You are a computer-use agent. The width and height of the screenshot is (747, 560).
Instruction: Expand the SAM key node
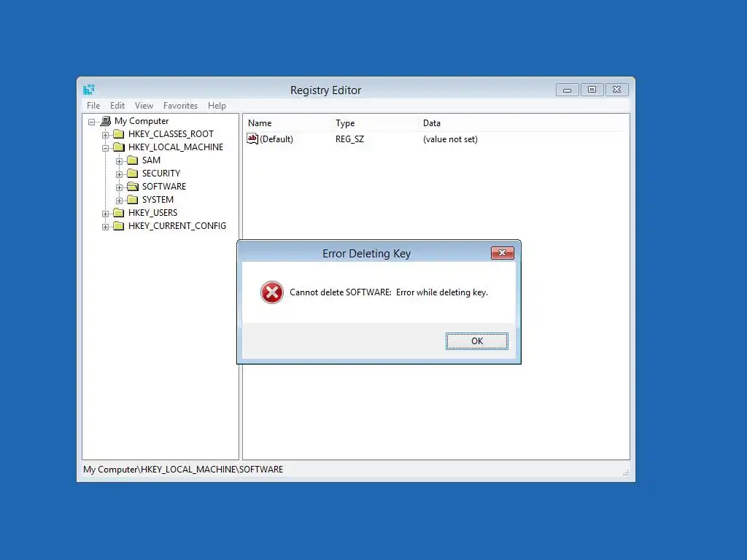(x=119, y=161)
